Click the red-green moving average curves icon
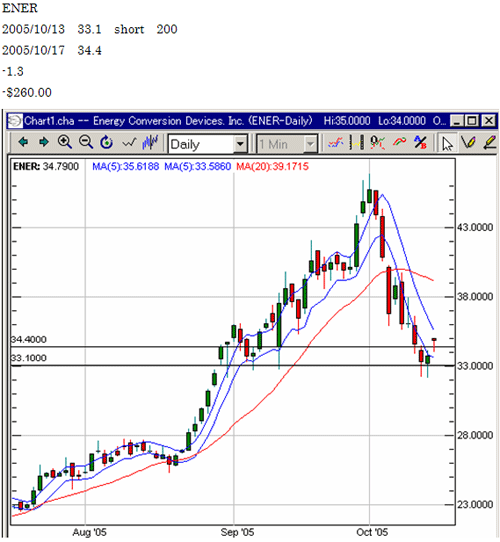This screenshot has height=542, width=500. (x=399, y=142)
